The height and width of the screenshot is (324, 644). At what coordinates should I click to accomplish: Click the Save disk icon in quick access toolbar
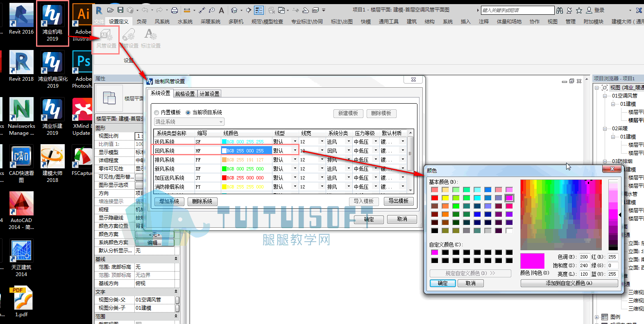pos(120,10)
